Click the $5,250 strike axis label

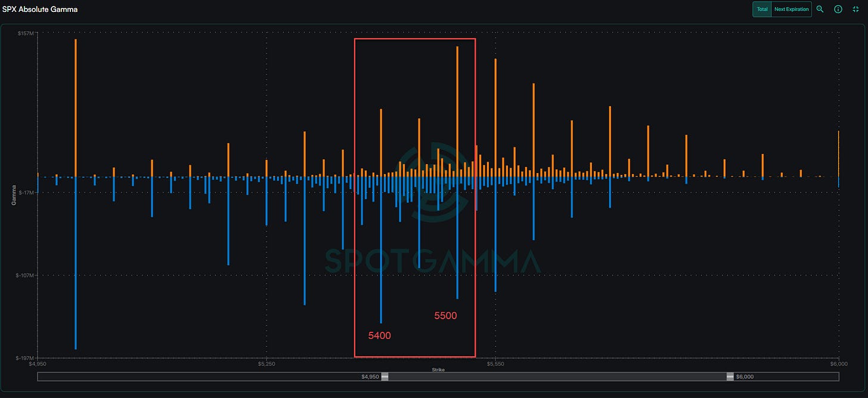pyautogui.click(x=266, y=363)
